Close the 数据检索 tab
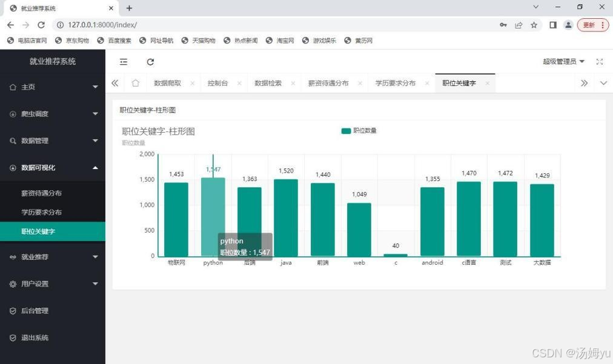This screenshot has width=613, height=364. [293, 84]
